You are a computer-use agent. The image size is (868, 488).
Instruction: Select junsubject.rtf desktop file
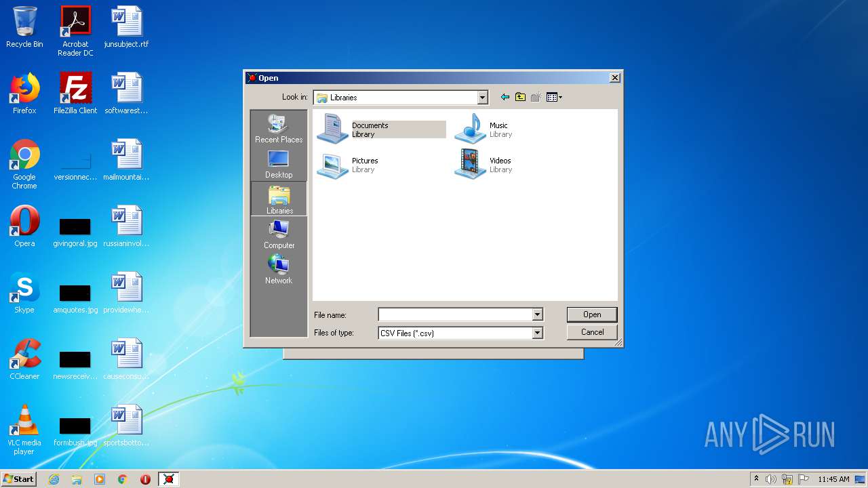126,28
